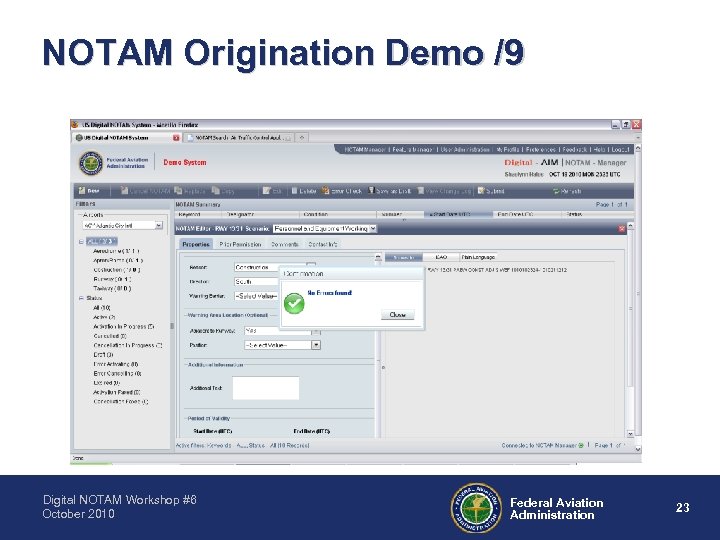
Task: Click the Delete toolbar icon
Action: coord(295,191)
